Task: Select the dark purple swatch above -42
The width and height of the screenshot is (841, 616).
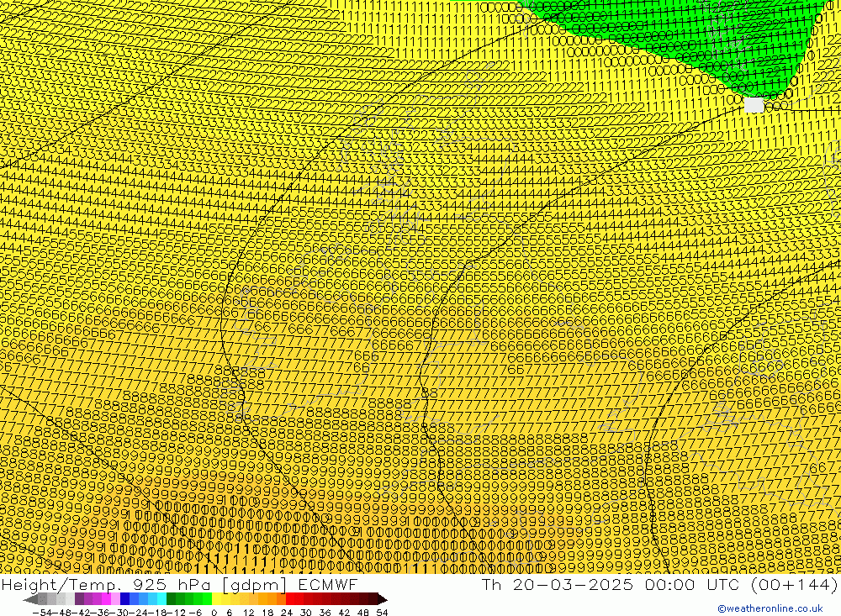Action: (x=79, y=599)
